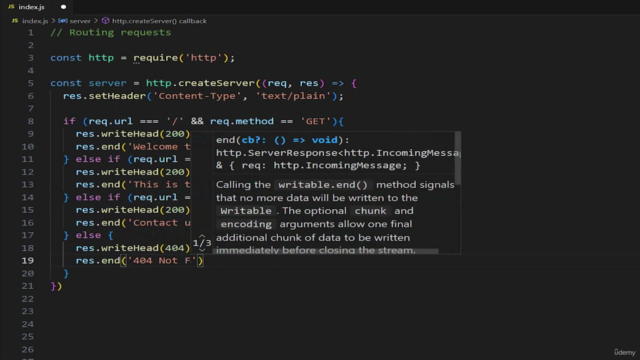Click encoding code word in tooltip
Screen dimensions: 640x360
click(x=246, y=224)
